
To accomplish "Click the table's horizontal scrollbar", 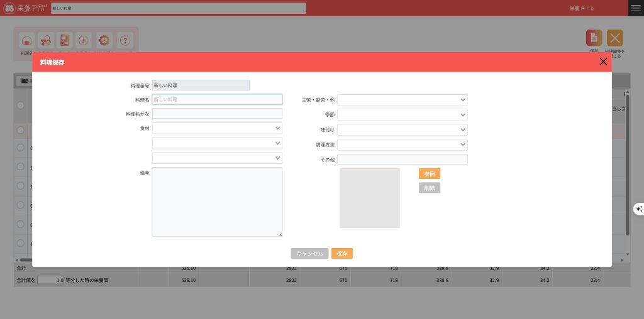I will (26, 260).
